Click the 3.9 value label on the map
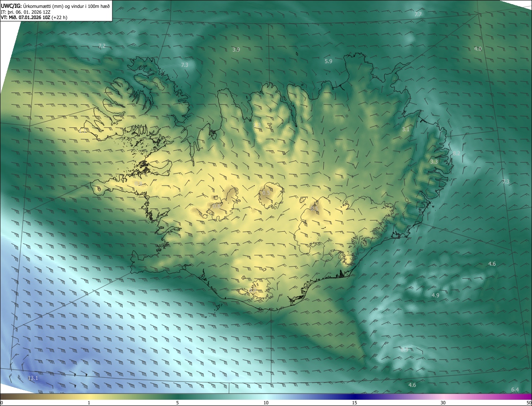The width and height of the screenshot is (532, 406). pyautogui.click(x=236, y=49)
